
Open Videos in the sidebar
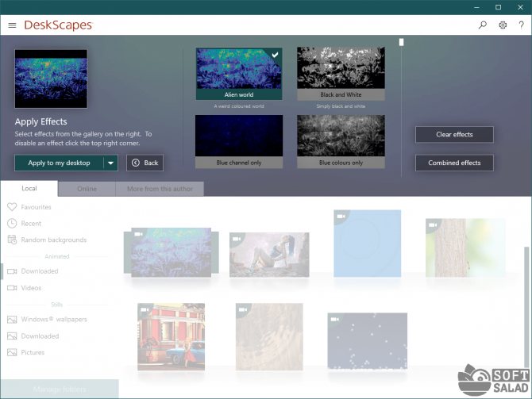(x=31, y=288)
